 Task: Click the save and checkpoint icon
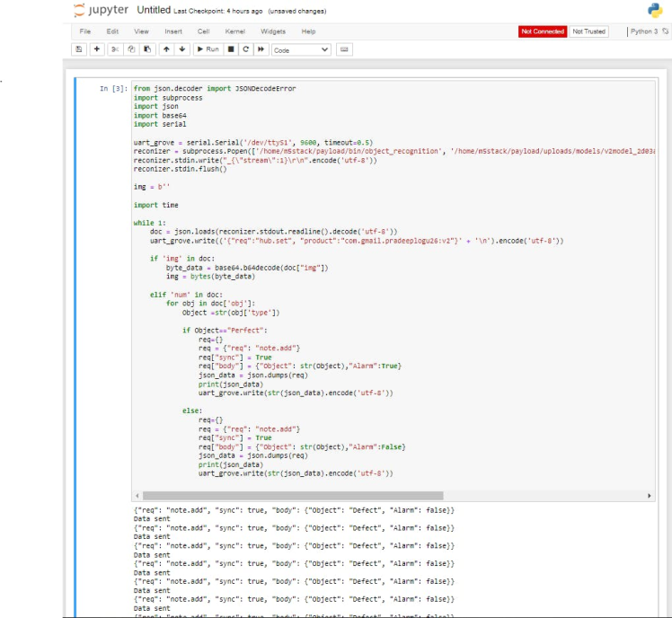tap(80, 49)
